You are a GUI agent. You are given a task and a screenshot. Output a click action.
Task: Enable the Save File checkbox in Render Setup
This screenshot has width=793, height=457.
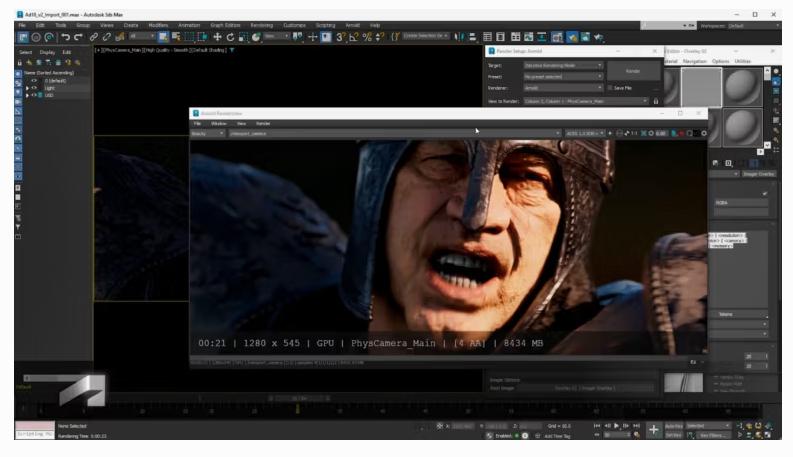[610, 87]
